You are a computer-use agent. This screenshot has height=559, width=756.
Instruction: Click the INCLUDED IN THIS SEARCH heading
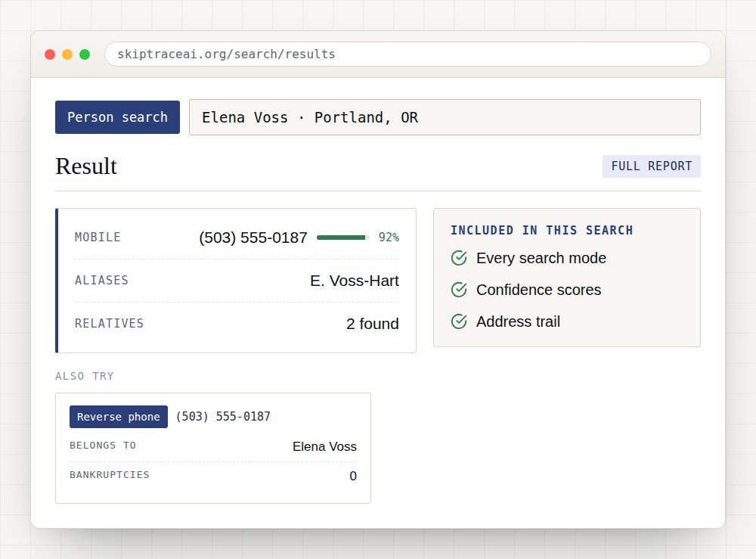pos(542,231)
